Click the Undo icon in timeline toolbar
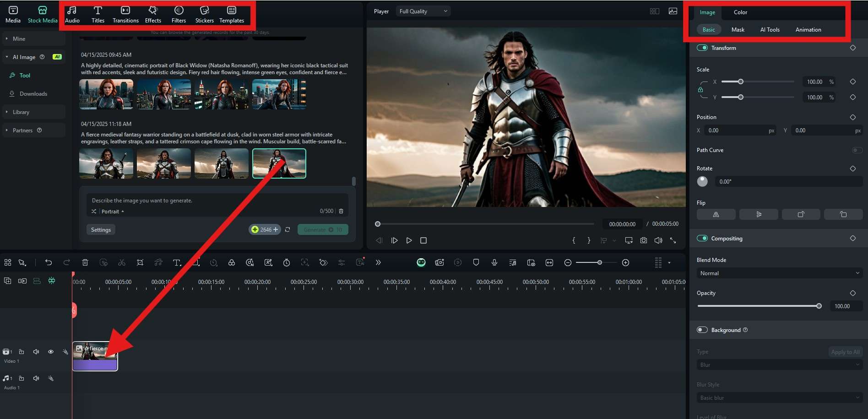868x419 pixels. (x=49, y=262)
